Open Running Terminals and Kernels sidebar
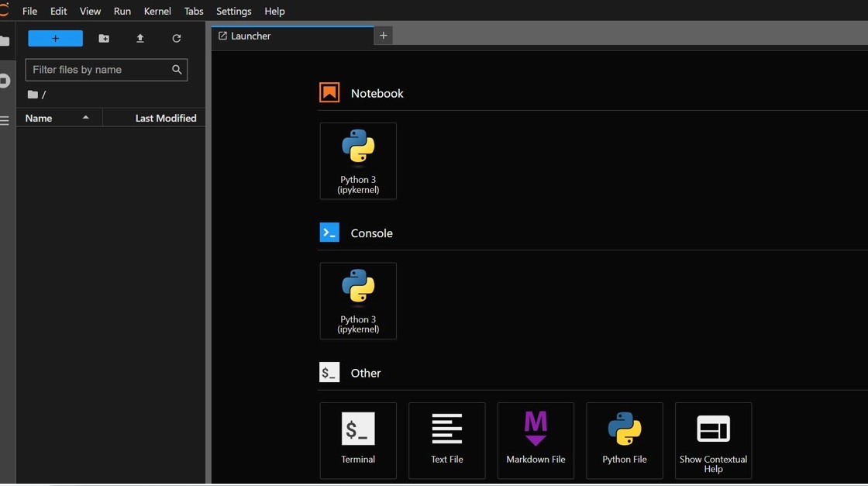This screenshot has width=868, height=486. pos(5,81)
